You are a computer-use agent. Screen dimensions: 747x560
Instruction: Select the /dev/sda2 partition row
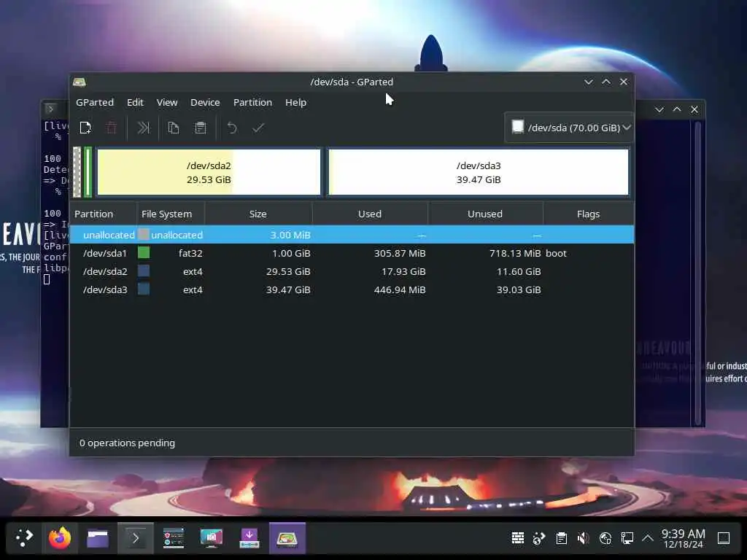(x=352, y=271)
